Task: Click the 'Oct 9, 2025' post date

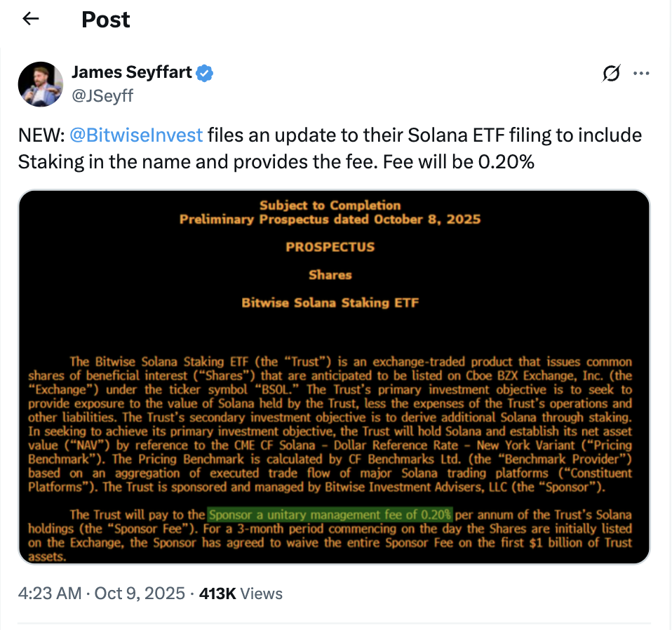Action: [x=142, y=594]
